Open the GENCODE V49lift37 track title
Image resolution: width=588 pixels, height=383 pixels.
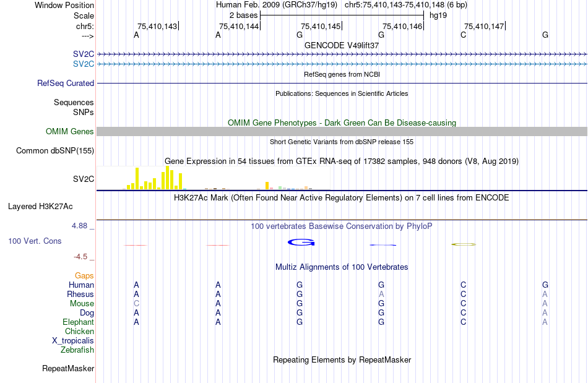click(x=342, y=45)
